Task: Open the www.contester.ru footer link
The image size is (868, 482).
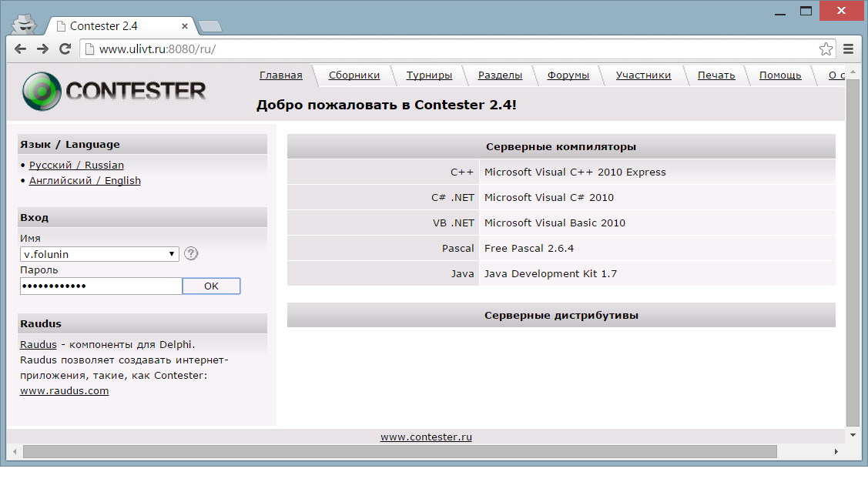Action: point(426,437)
